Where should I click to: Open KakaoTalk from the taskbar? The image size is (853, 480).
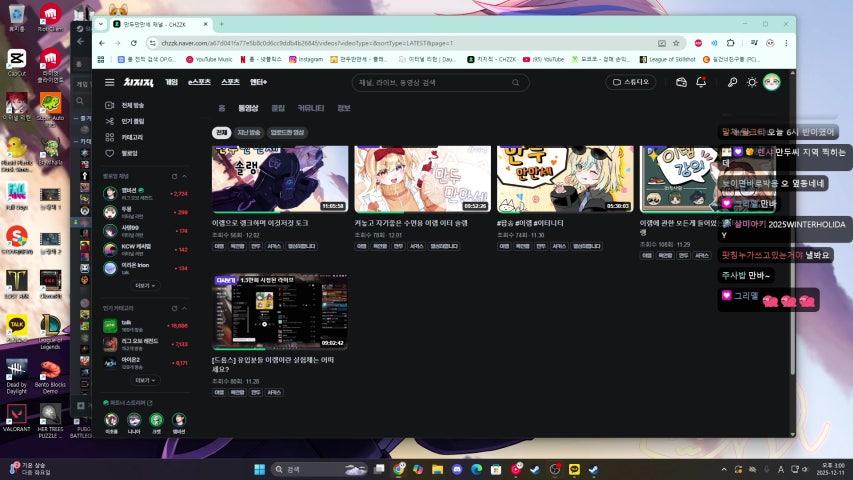574,469
